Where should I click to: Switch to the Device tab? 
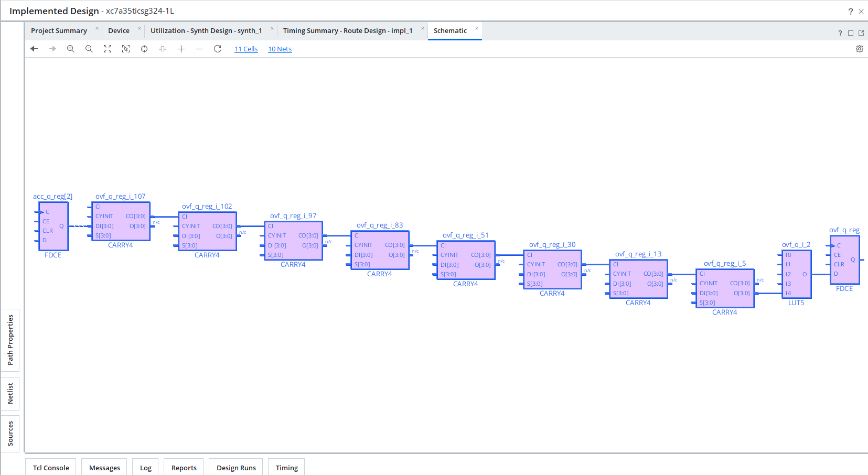click(119, 31)
